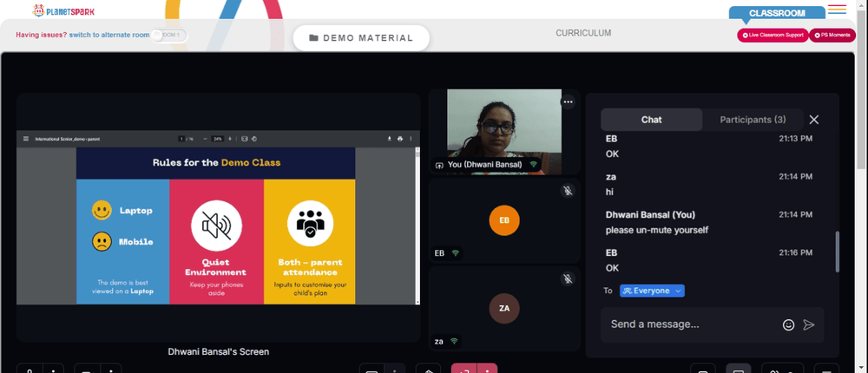This screenshot has height=373, width=868.
Task: Open the PDF viewer sidebar menu icon
Action: point(25,139)
